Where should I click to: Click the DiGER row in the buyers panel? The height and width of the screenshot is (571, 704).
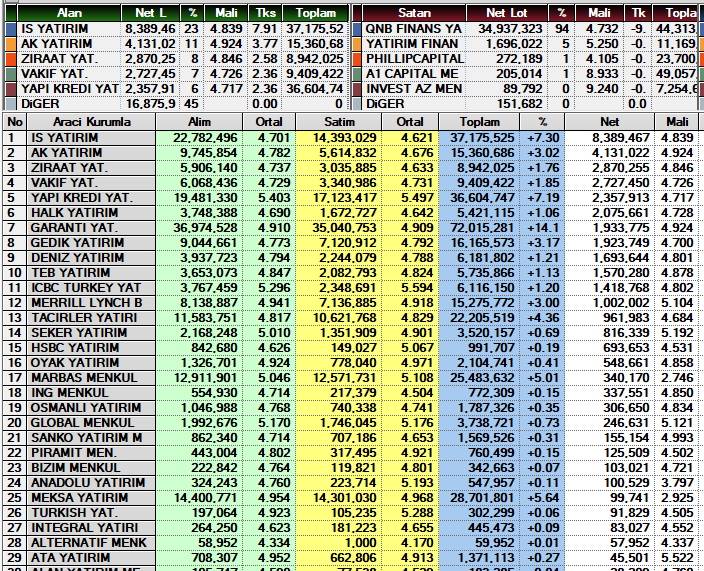click(178, 104)
